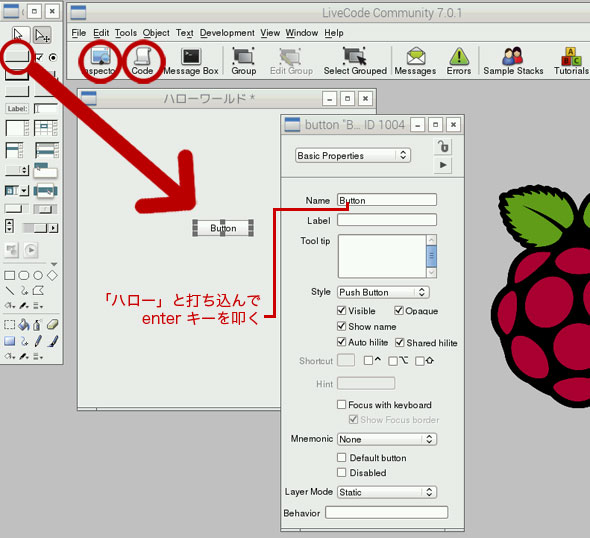
Task: Select the Edit pointer tool with crosshair
Action: [x=42, y=35]
